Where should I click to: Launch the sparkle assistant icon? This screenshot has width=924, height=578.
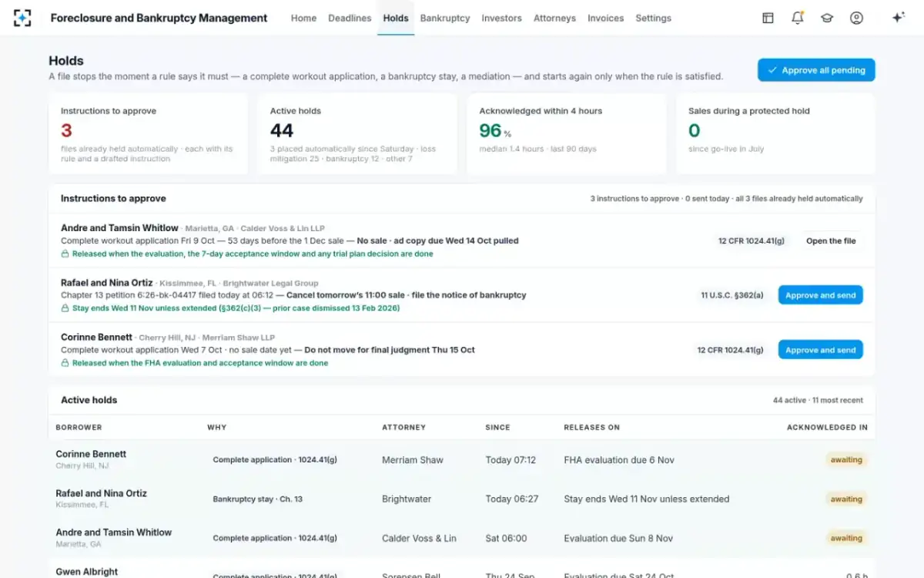coord(898,18)
